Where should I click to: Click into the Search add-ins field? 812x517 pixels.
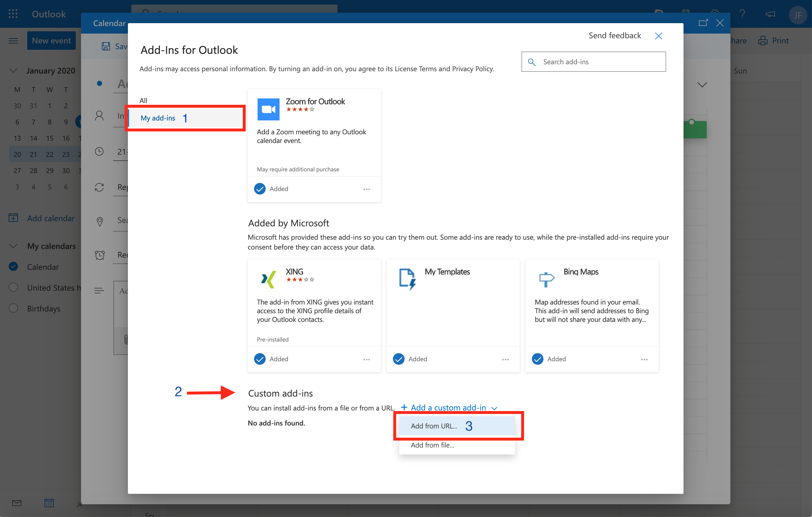coord(594,62)
